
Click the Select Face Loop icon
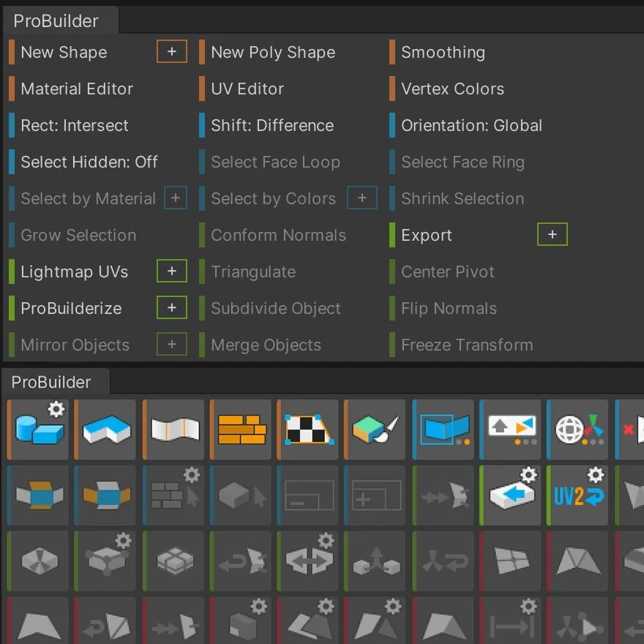(38, 495)
